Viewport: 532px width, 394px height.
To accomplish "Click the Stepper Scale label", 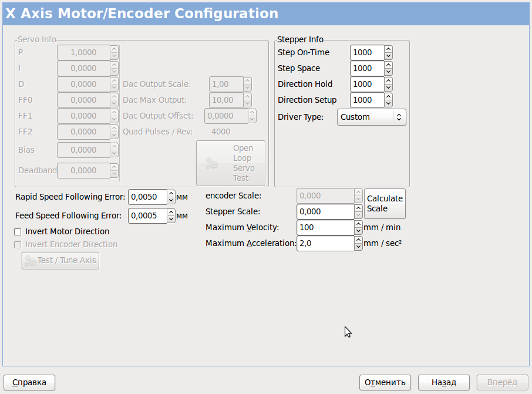I will pos(233,212).
